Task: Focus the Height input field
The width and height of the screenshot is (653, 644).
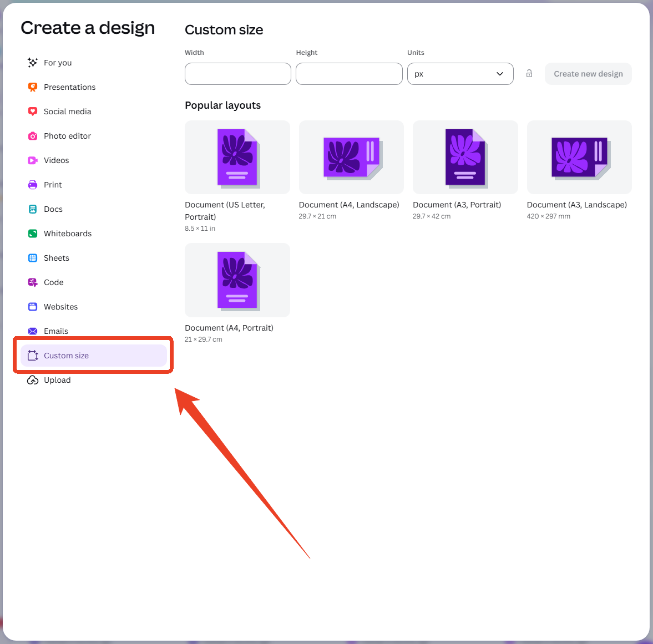Action: (349, 74)
